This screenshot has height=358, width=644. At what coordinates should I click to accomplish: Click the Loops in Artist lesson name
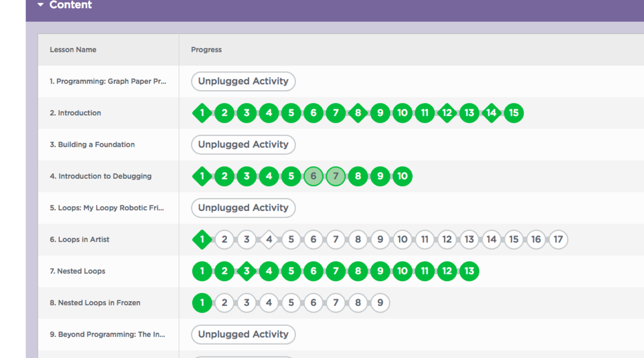[x=80, y=240]
